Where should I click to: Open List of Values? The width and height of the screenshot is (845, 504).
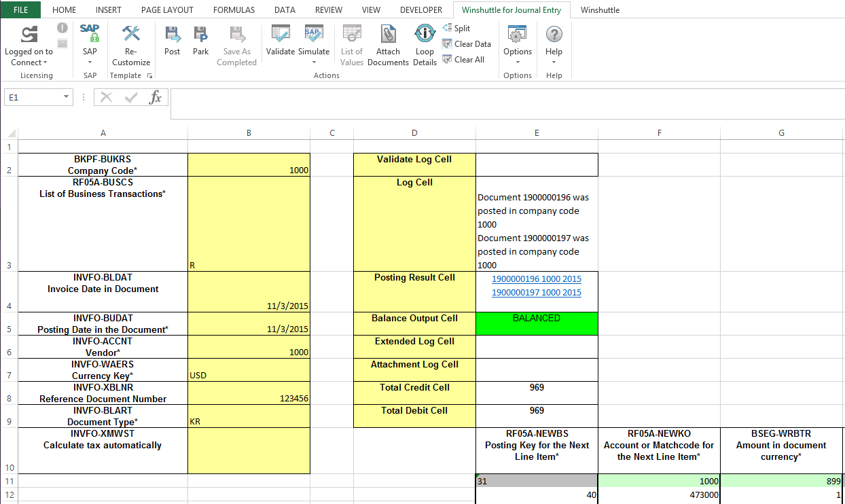point(351,46)
